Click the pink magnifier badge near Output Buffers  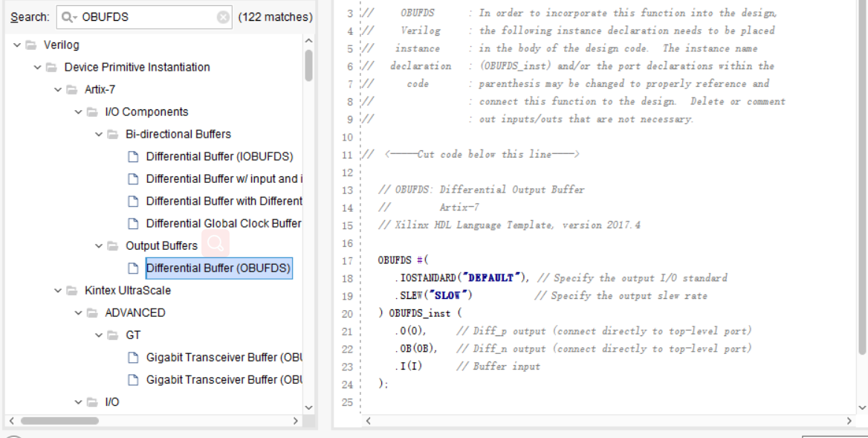pos(216,243)
